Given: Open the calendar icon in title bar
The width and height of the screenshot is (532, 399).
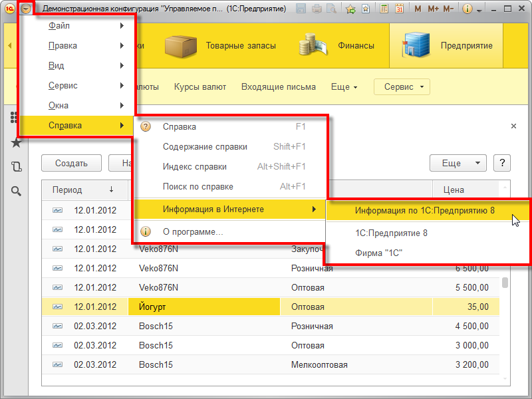Looking at the screenshot, I should click(x=399, y=9).
